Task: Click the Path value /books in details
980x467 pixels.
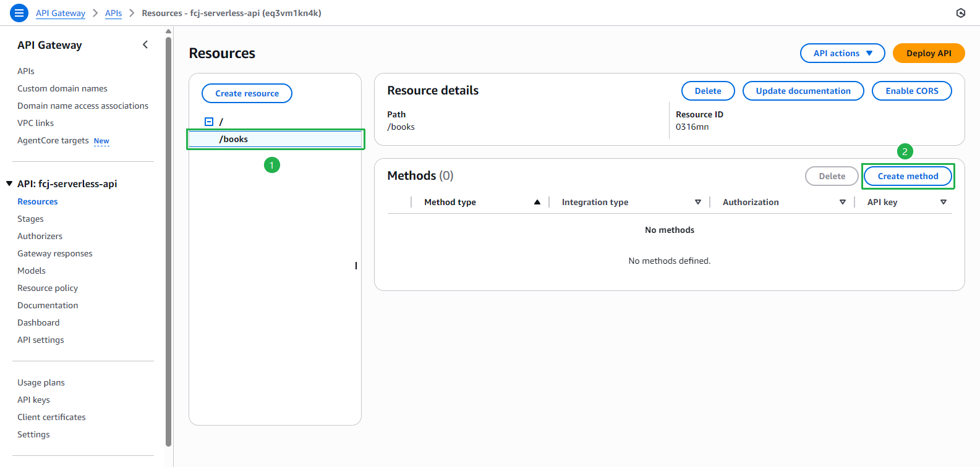Action: (x=401, y=127)
